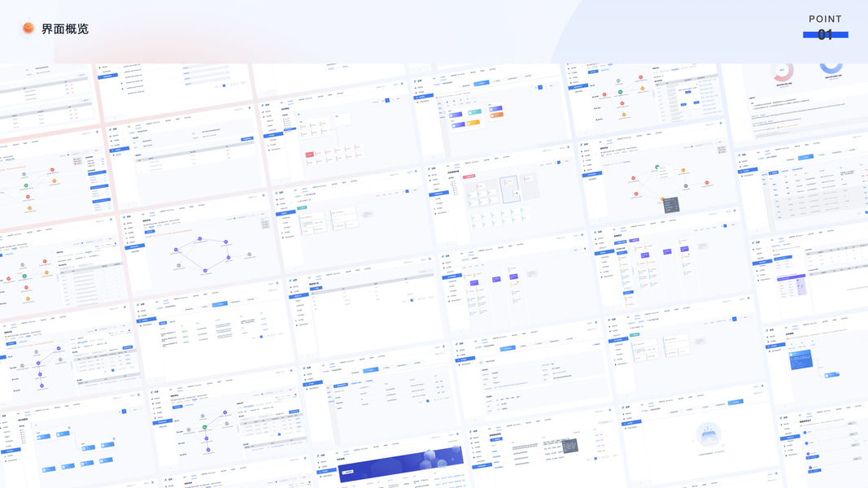This screenshot has height=488, width=868.
Task: Click the POINT label in the header
Action: click(825, 19)
